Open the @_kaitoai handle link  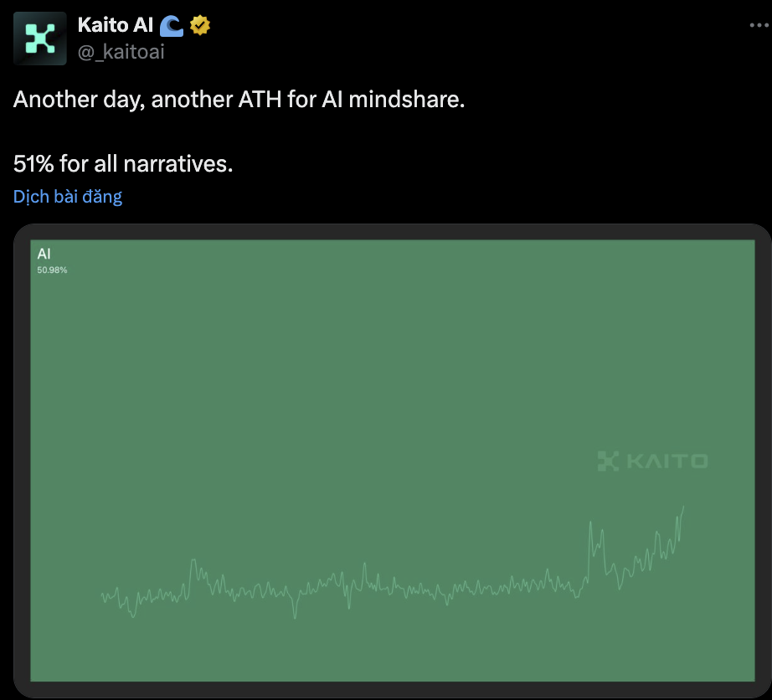coord(121,52)
